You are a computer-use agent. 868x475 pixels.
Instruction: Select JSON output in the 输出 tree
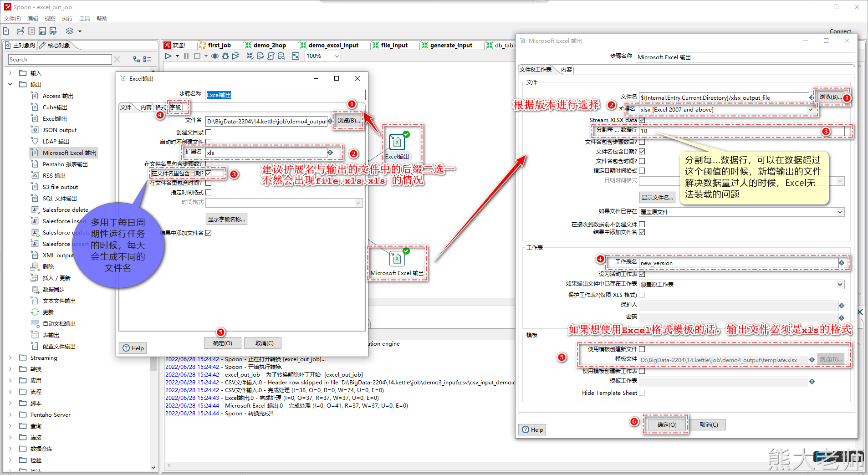click(x=59, y=130)
